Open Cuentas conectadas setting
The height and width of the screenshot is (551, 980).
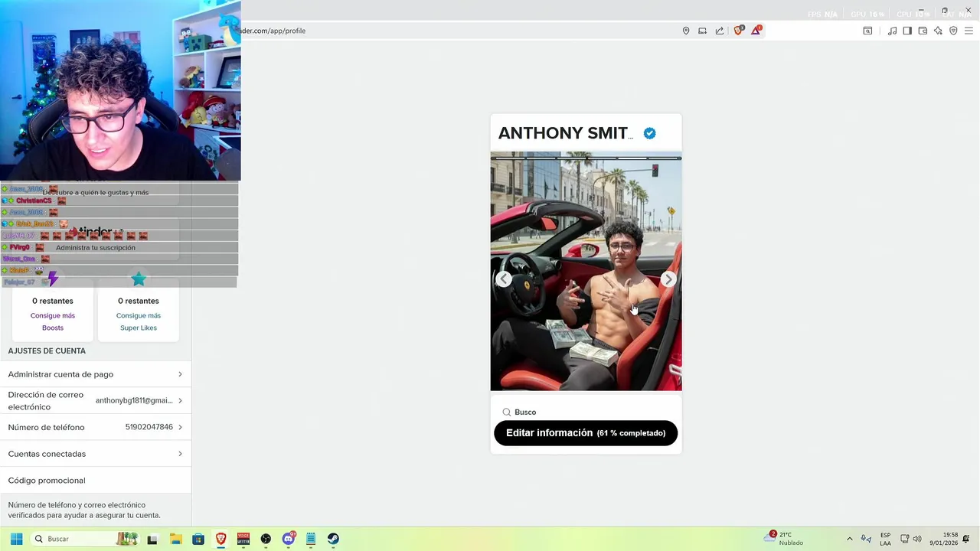pos(96,454)
